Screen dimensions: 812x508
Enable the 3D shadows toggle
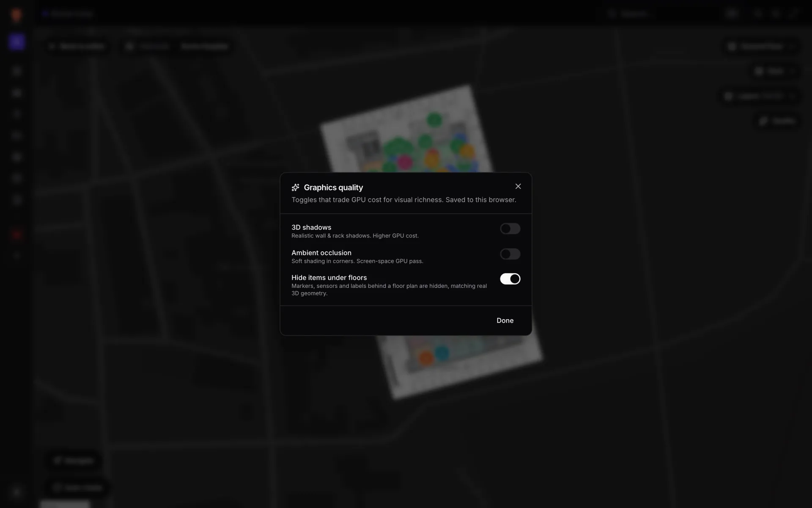(510, 229)
